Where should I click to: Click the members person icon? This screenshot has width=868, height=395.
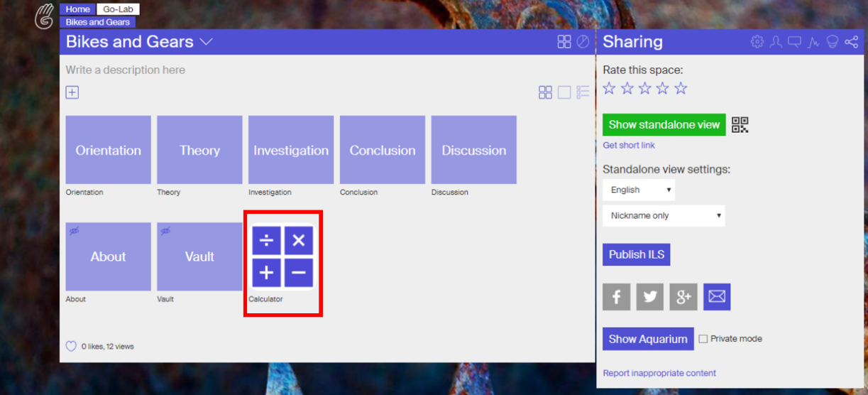[x=776, y=42]
